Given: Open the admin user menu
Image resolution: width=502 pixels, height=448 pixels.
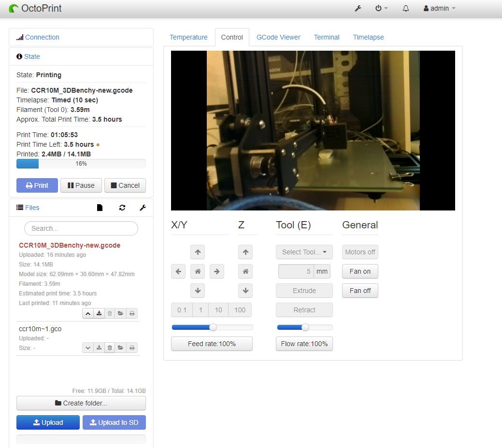Looking at the screenshot, I should (438, 8).
